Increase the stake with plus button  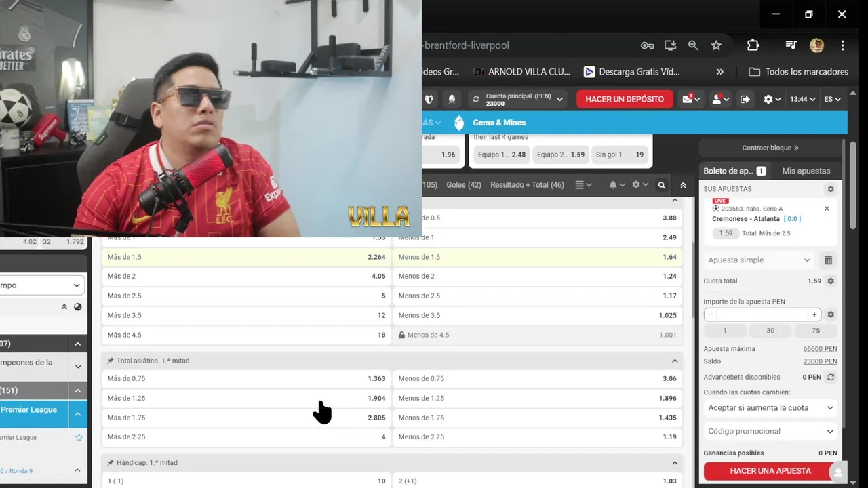814,314
